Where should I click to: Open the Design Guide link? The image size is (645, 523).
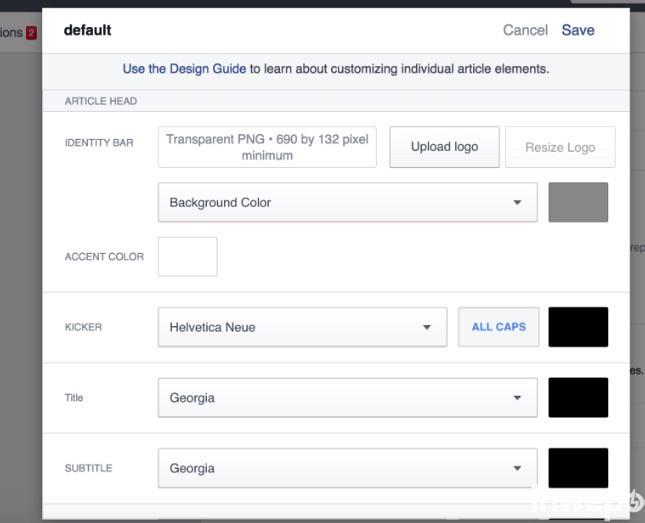(185, 69)
